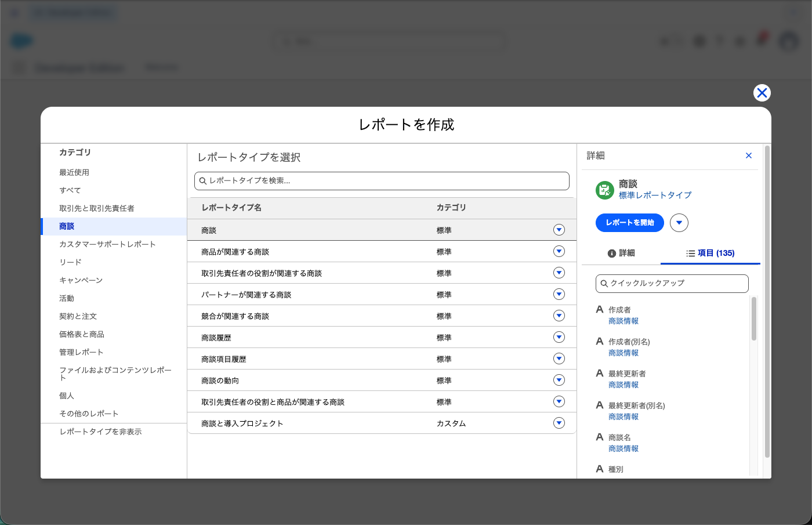
Task: Open the row menu for 商談履歴
Action: point(559,337)
